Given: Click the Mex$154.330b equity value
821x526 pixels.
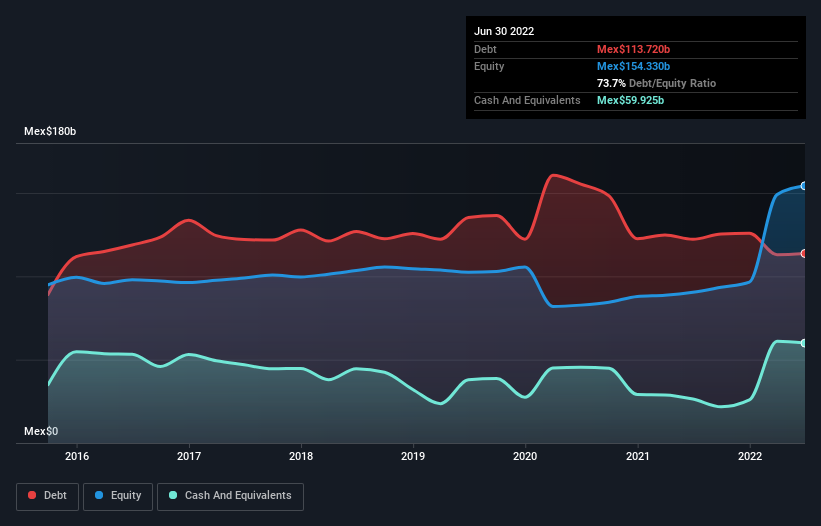Looking at the screenshot, I should (x=634, y=66).
